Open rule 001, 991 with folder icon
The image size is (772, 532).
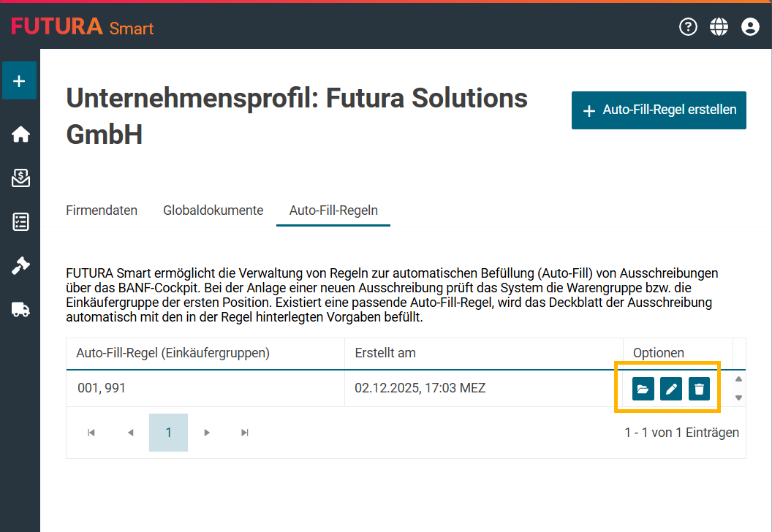click(x=643, y=389)
